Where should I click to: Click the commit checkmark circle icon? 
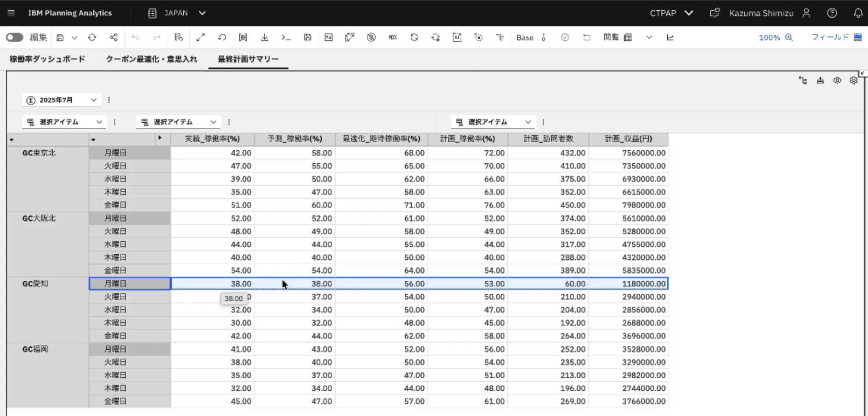pyautogui.click(x=565, y=37)
